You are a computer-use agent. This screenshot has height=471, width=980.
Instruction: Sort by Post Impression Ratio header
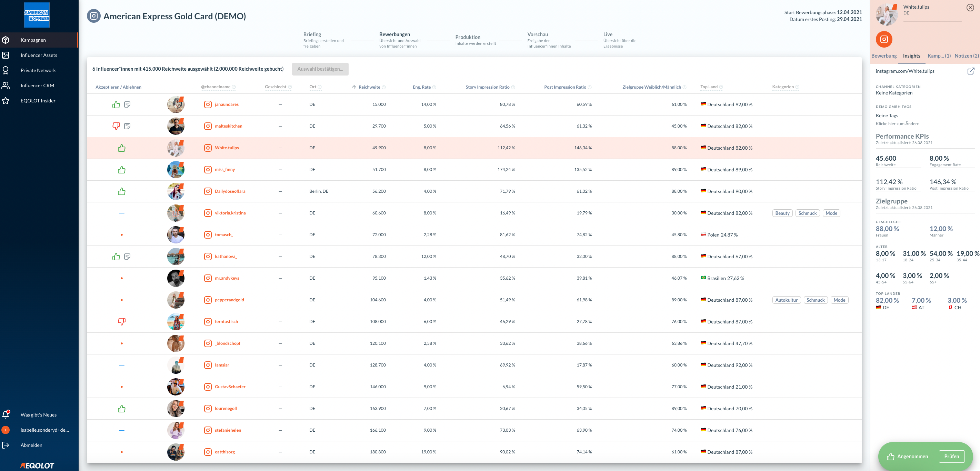click(x=565, y=87)
